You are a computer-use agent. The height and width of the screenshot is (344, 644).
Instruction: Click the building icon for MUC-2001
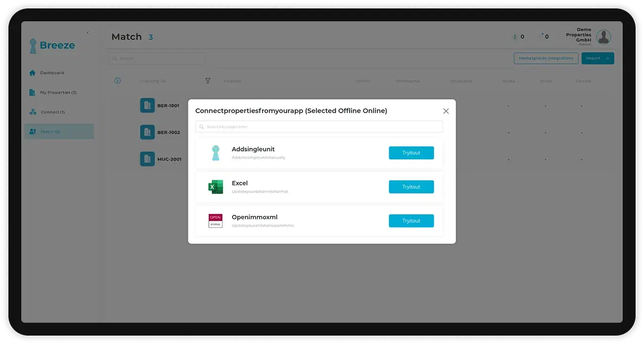[147, 159]
